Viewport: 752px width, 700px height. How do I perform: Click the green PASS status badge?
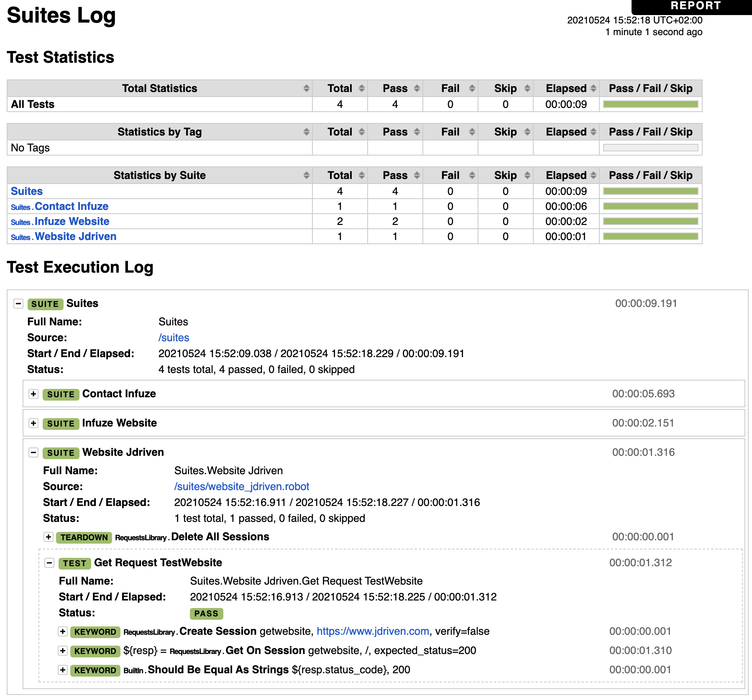coord(206,613)
